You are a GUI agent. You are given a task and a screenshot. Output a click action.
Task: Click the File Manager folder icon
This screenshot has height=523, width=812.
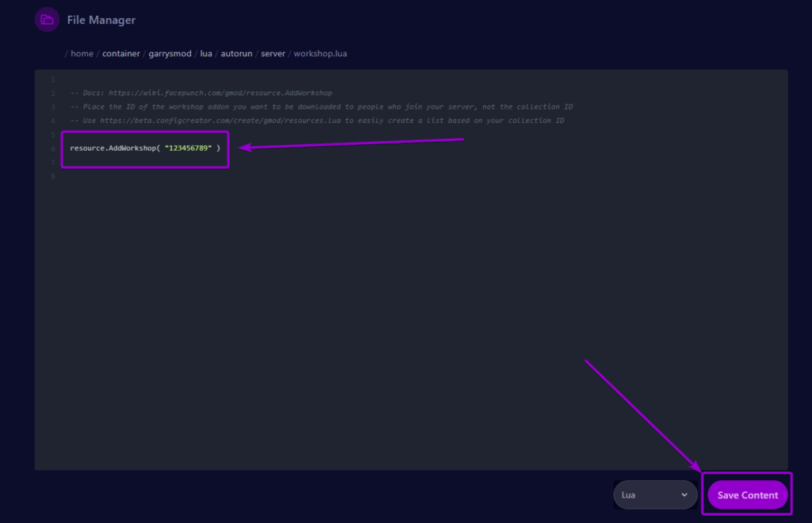pos(47,20)
